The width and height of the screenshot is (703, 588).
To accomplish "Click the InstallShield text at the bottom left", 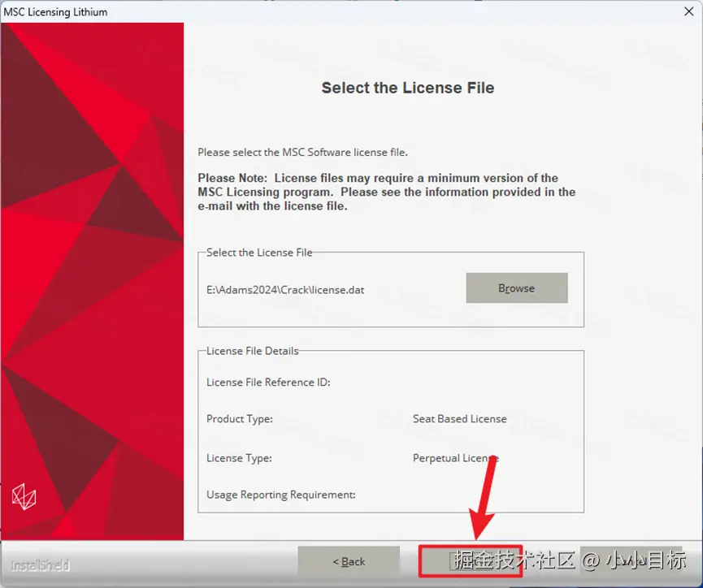I will click(x=40, y=565).
